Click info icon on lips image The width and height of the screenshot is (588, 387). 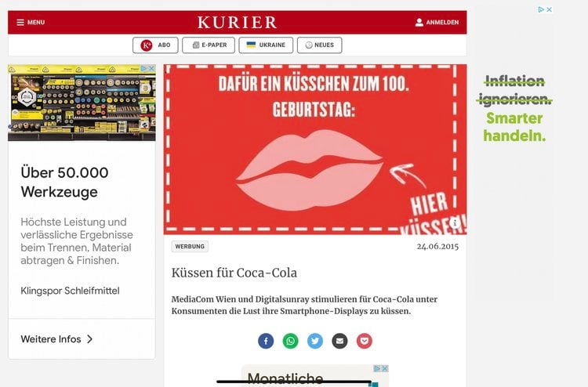click(x=455, y=222)
